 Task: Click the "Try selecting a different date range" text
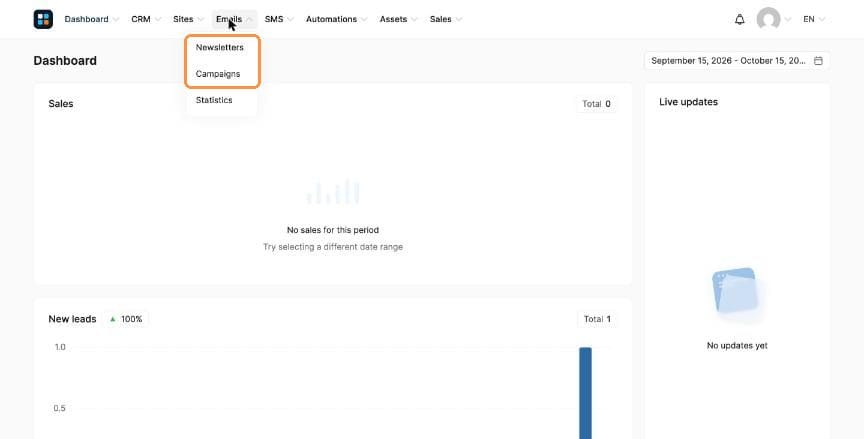click(x=333, y=247)
